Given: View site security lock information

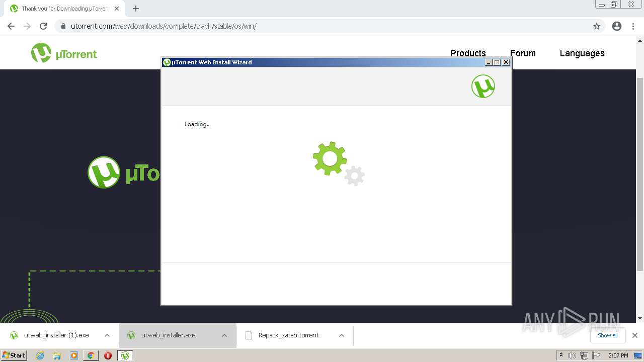Looking at the screenshot, I should 63,26.
